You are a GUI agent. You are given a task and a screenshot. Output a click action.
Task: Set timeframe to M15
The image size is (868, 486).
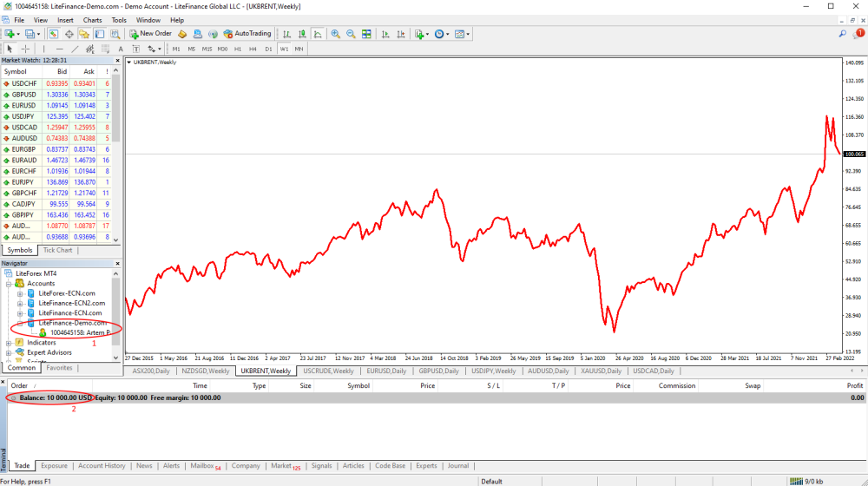point(207,49)
